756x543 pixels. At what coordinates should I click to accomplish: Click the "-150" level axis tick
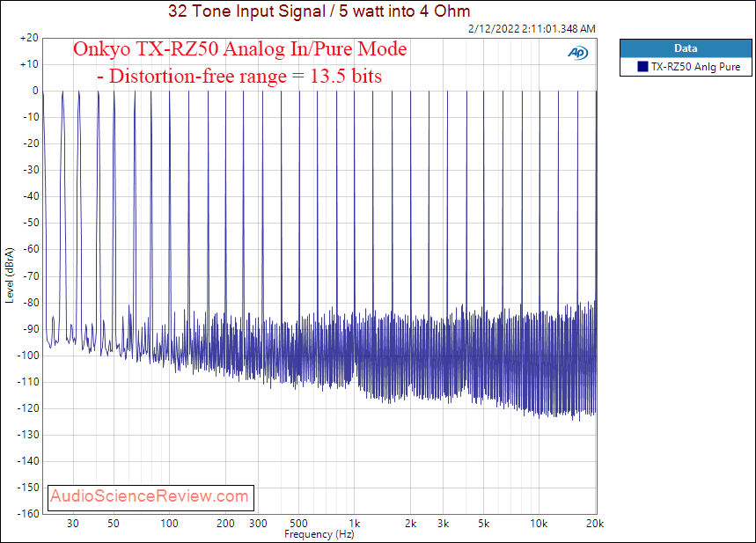point(28,488)
